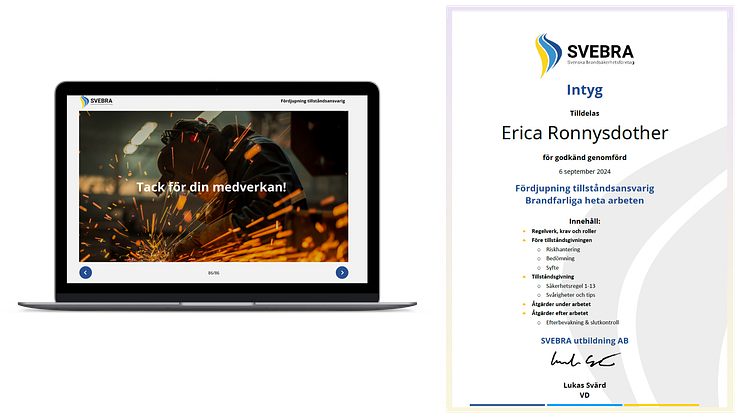Select the slide counter 86/86

(x=214, y=273)
